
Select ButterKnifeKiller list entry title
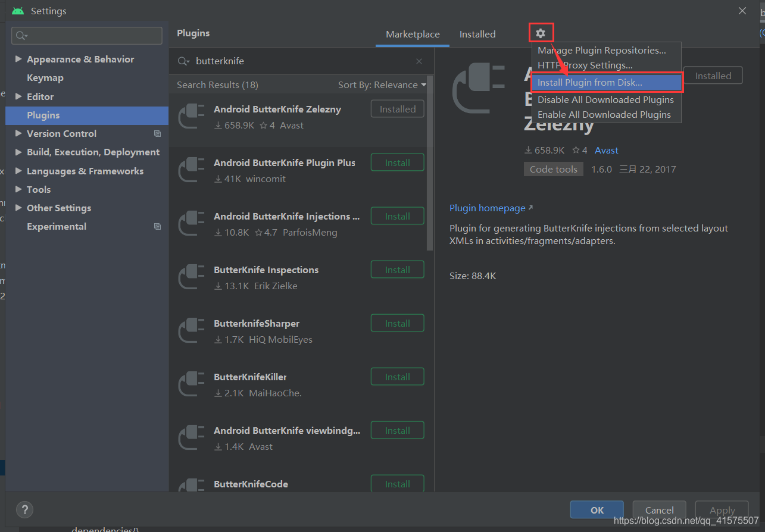(x=250, y=377)
